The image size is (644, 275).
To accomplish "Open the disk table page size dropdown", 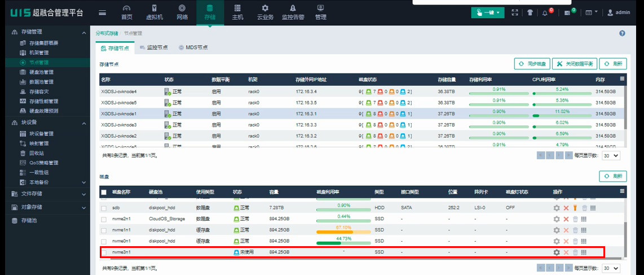I will [611, 269].
